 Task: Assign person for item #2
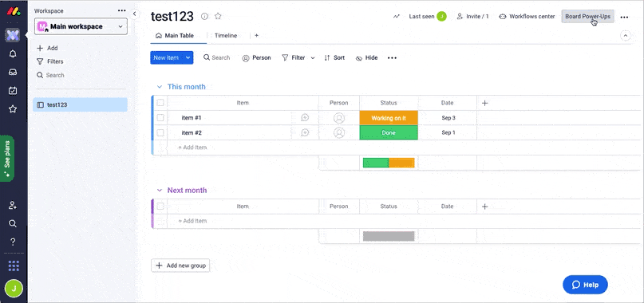pyautogui.click(x=339, y=132)
